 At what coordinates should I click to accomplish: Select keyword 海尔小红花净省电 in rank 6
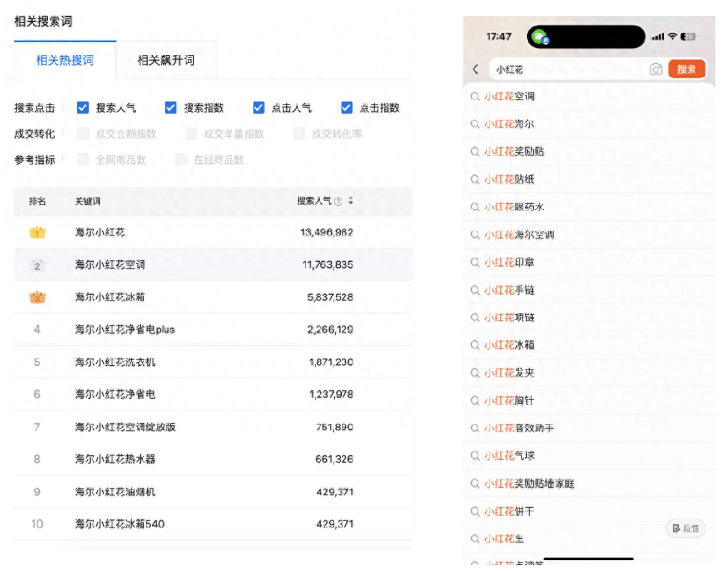click(115, 394)
